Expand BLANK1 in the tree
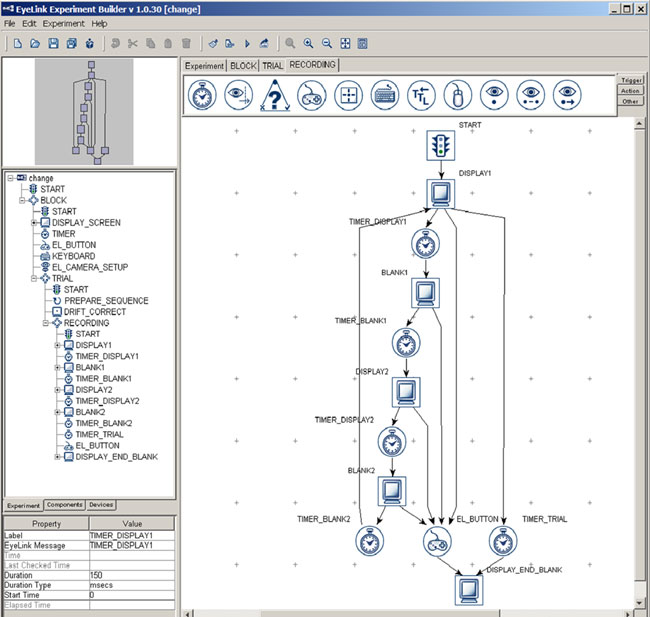This screenshot has width=650, height=617. click(57, 367)
